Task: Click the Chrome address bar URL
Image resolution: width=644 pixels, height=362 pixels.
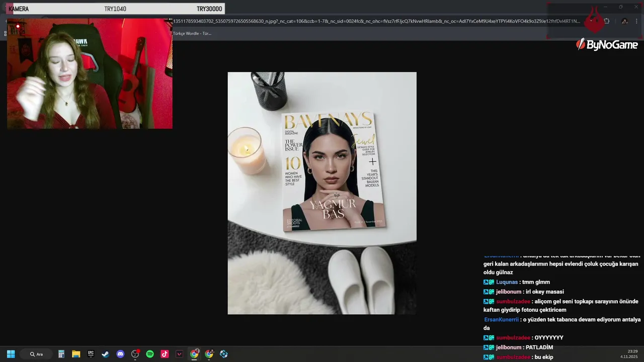Action: [x=376, y=21]
